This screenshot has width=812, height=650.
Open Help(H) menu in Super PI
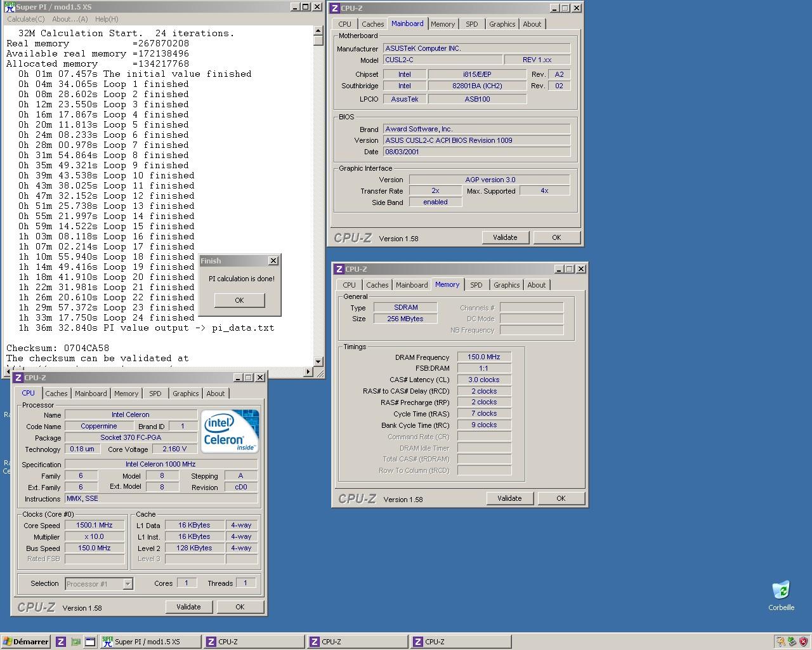(107, 19)
